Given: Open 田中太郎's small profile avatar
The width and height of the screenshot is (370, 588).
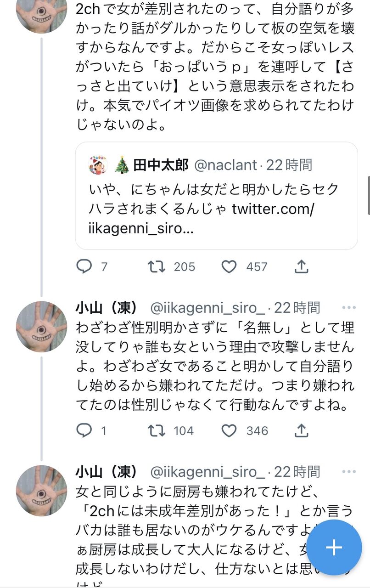Looking at the screenshot, I should [x=98, y=165].
